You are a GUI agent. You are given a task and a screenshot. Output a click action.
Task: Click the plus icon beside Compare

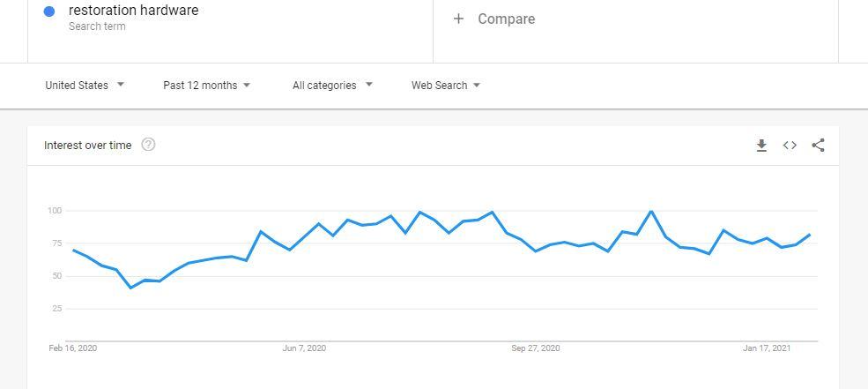pos(458,19)
